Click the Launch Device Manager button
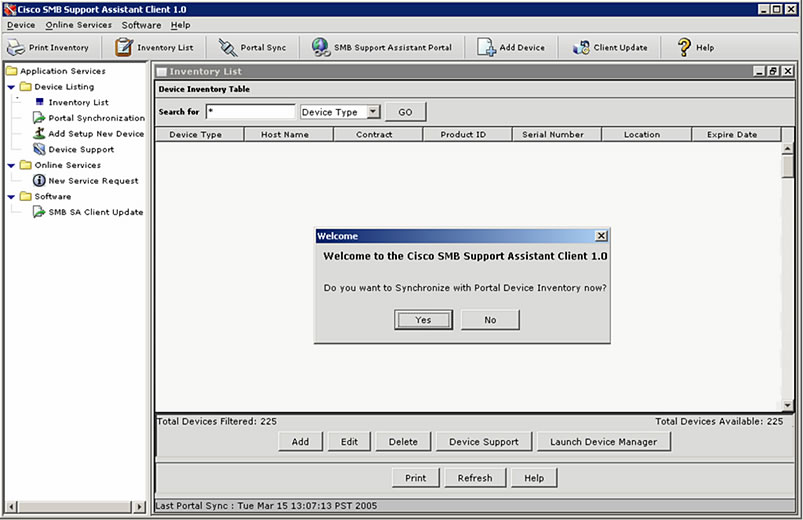This screenshot has height=520, width=803. coord(604,442)
